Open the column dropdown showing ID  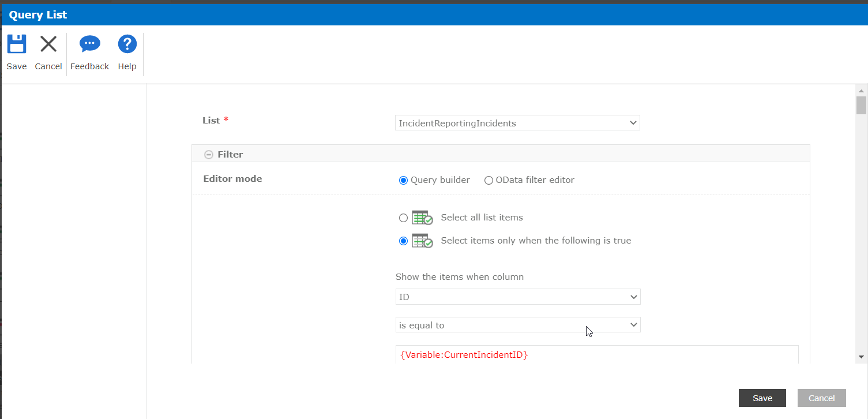pos(518,297)
